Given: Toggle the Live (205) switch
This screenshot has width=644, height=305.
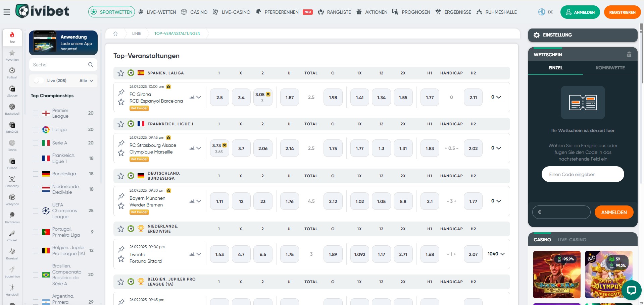Looking at the screenshot, I should 39,81.
